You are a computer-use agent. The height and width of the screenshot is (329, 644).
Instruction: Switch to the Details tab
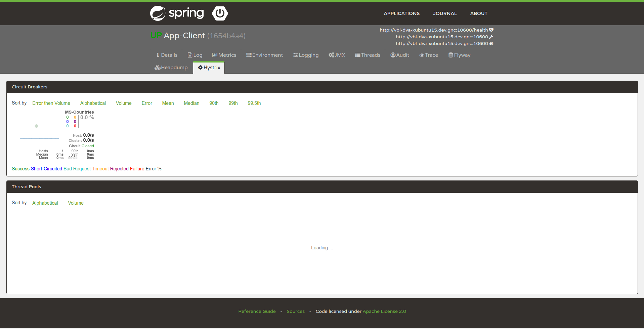[x=167, y=55]
